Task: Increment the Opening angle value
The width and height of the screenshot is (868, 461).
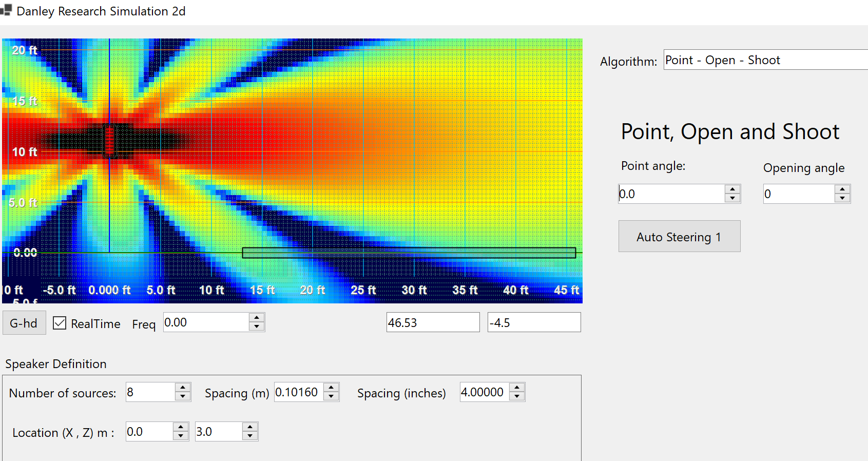Action: pos(842,189)
